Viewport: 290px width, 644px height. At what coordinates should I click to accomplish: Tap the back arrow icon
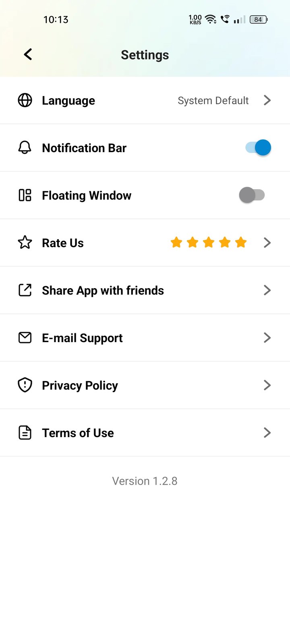pos(28,54)
